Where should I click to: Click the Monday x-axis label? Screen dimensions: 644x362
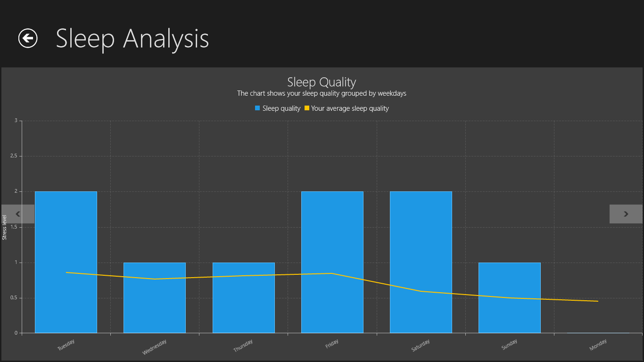[x=598, y=346]
